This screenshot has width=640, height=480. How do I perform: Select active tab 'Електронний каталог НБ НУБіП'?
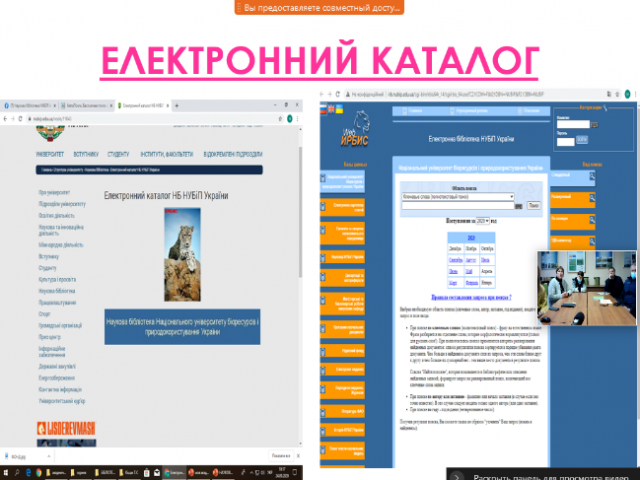[x=143, y=106]
